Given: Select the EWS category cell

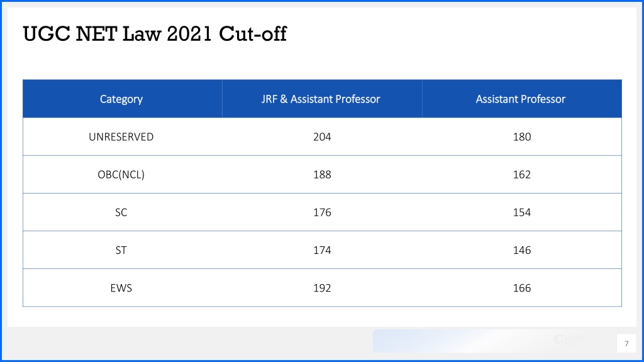Looking at the screenshot, I should point(123,288).
